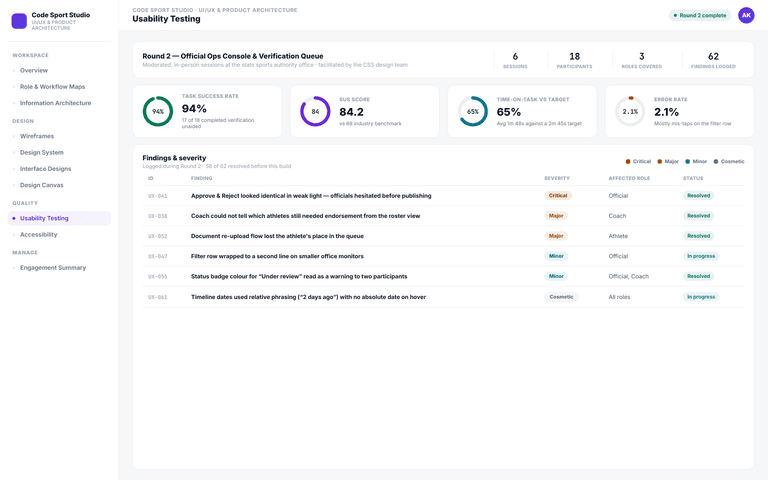Open Design Canvas from sidebar
Viewport: 768px width, 480px height.
(42, 185)
